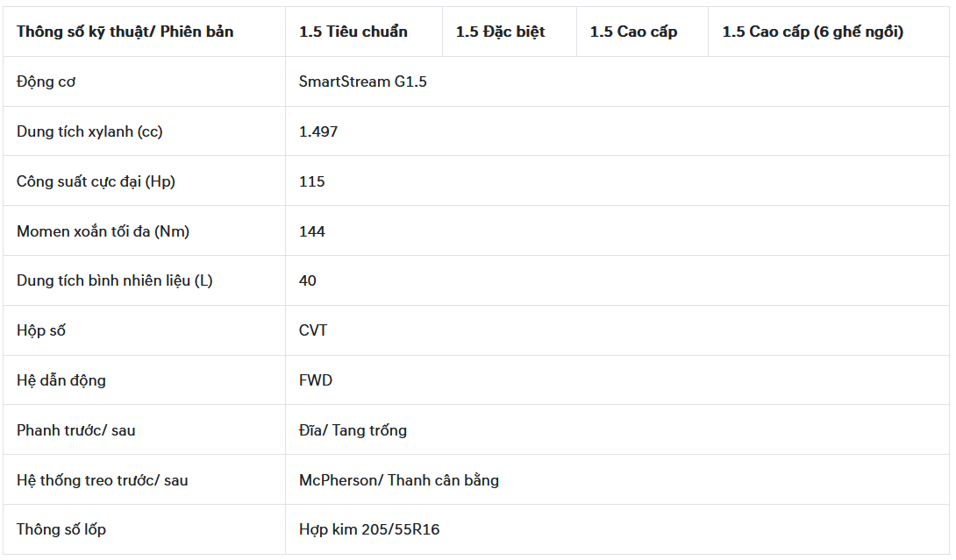Select 'Hợp kim 205/55R16' tire value

coord(369,529)
